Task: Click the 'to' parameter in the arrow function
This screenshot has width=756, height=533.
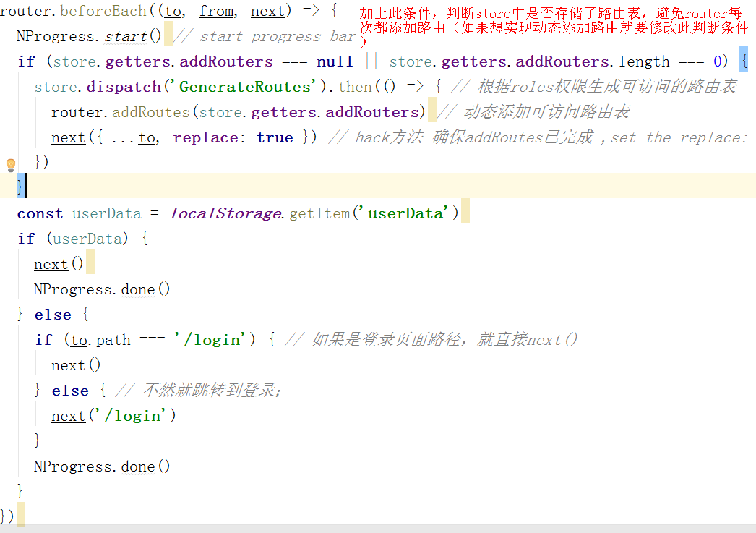Action: [x=172, y=11]
